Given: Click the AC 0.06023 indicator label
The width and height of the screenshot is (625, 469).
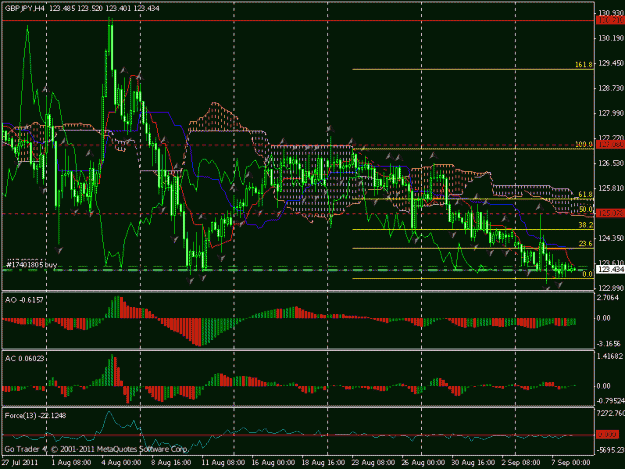Looking at the screenshot, I should [x=24, y=358].
